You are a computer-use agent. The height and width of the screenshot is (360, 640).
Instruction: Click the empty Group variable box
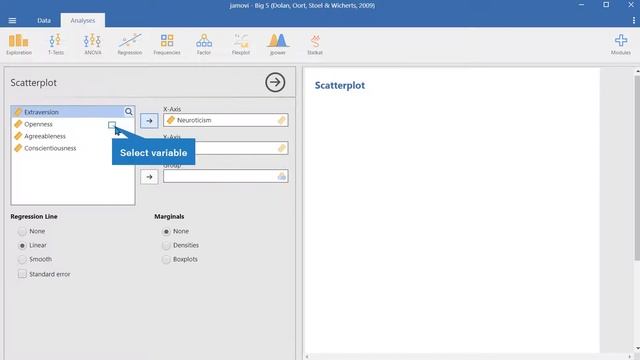225,176
